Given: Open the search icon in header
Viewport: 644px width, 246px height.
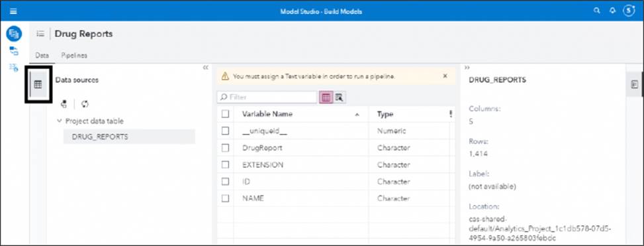Looking at the screenshot, I should click(x=597, y=11).
